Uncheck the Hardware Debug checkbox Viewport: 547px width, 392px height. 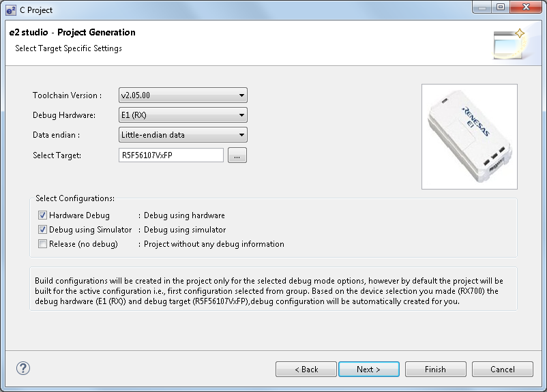coord(42,215)
